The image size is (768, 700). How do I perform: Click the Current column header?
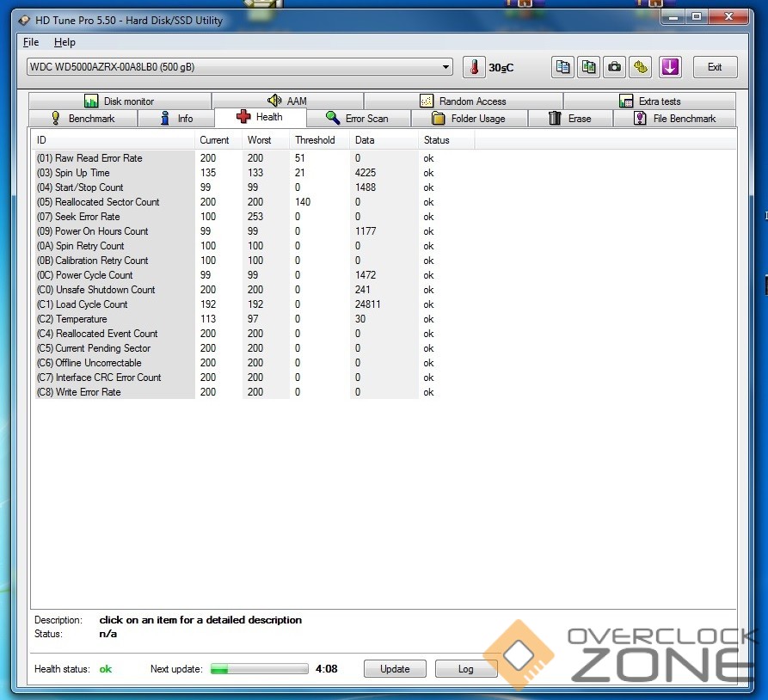(218, 140)
